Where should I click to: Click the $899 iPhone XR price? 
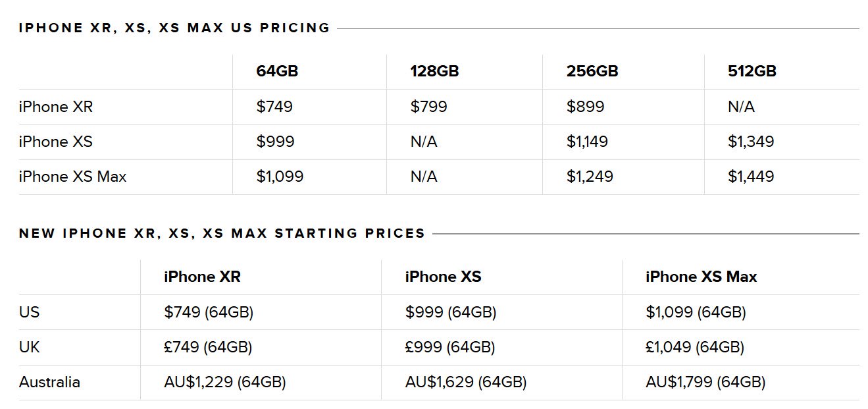[x=585, y=107]
